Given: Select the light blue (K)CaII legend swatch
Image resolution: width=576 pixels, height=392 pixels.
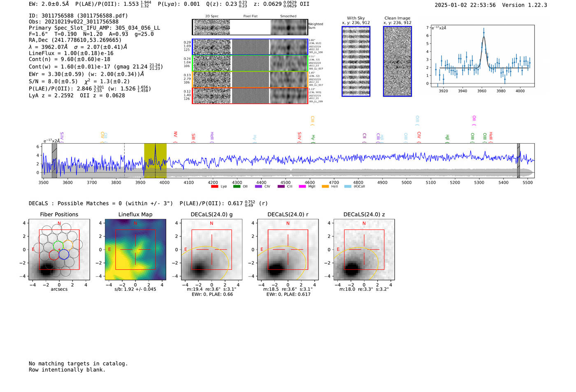Looking at the screenshot, I should [x=348, y=186].
